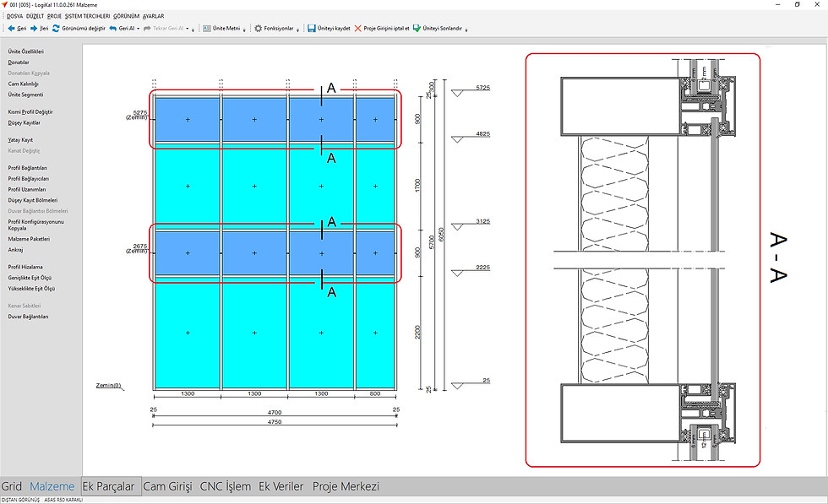Click DIŞTAN GÖRÜNÜŞ status bar text

(20, 500)
